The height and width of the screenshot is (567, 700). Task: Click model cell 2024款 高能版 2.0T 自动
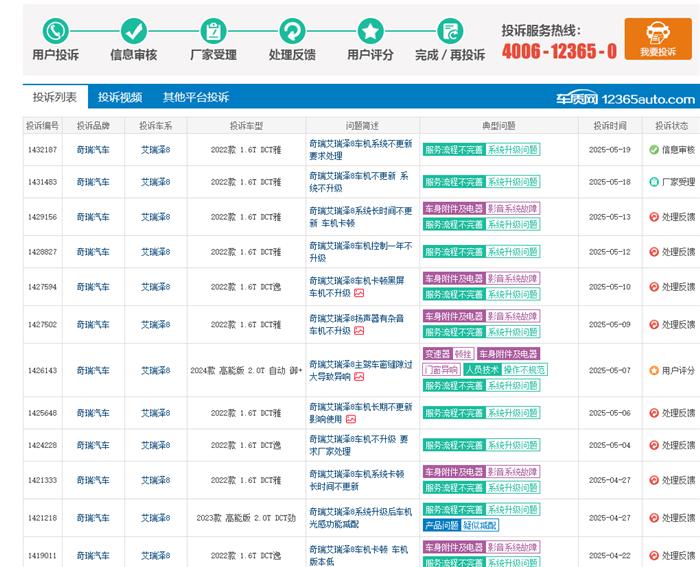(x=246, y=370)
